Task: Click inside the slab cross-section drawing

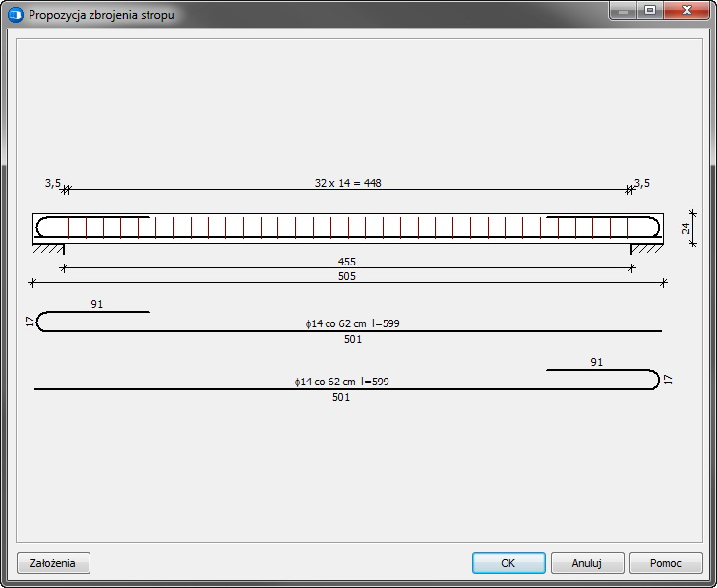Action: (347, 227)
